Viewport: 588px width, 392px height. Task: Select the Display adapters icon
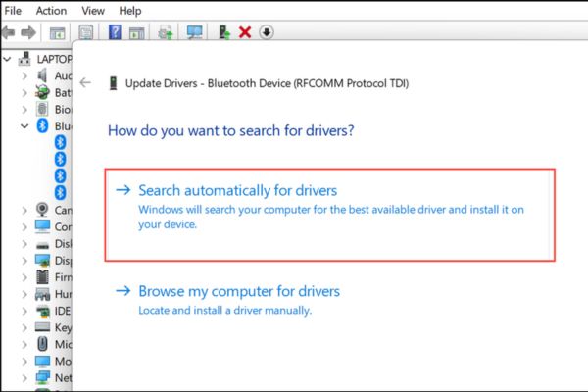(x=42, y=260)
